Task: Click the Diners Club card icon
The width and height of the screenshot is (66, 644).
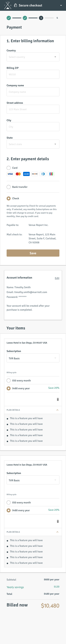Action: (43, 174)
